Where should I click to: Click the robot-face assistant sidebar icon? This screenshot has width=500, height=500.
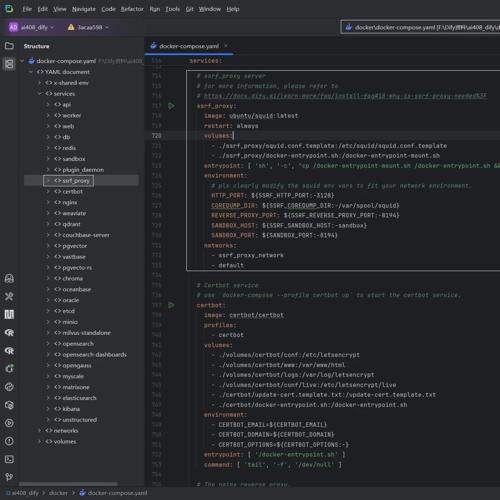(x=9, y=278)
